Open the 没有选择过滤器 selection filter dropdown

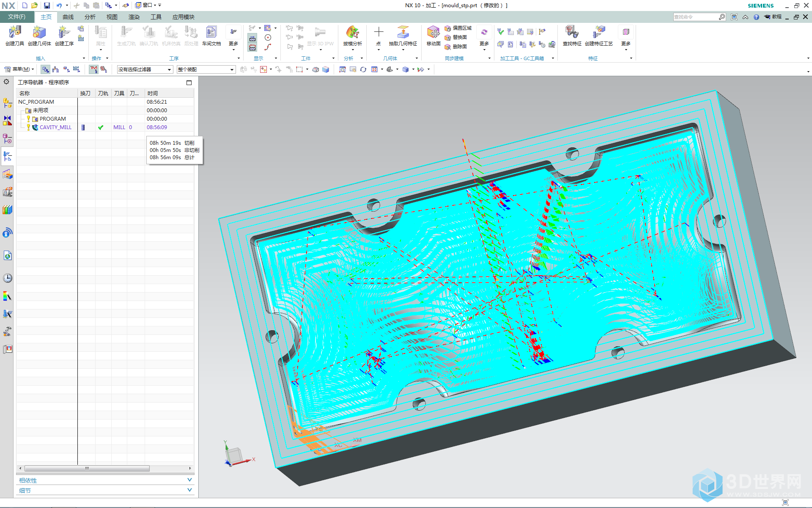[x=145, y=69]
